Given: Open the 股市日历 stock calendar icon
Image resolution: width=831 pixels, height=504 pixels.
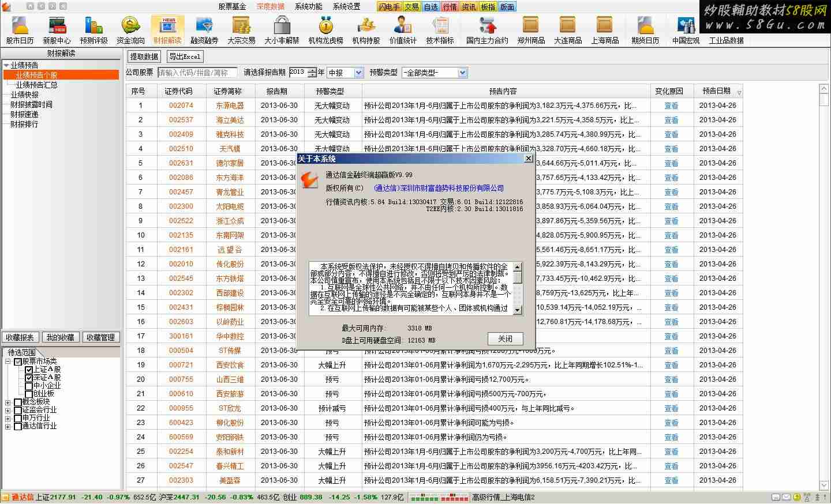Looking at the screenshot, I should pos(20,30).
